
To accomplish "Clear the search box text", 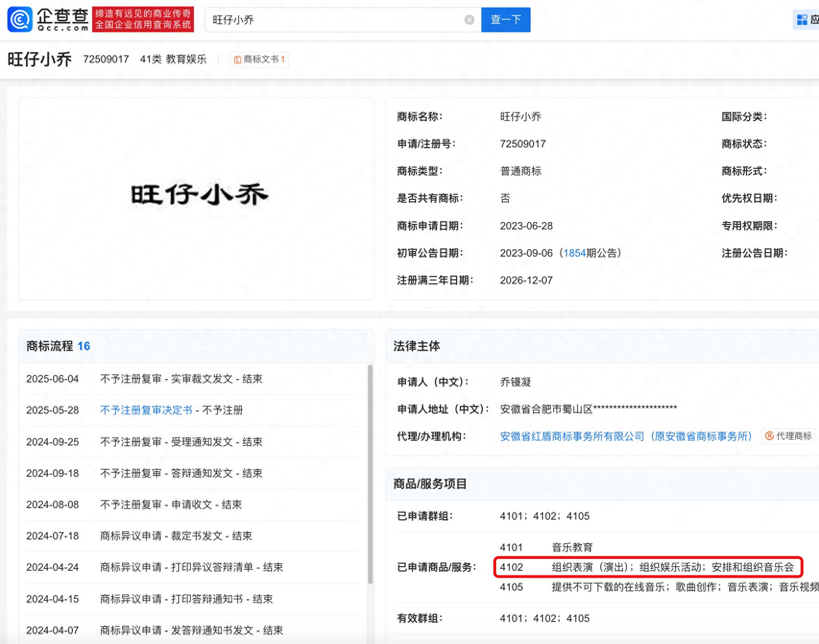I will pos(469,20).
